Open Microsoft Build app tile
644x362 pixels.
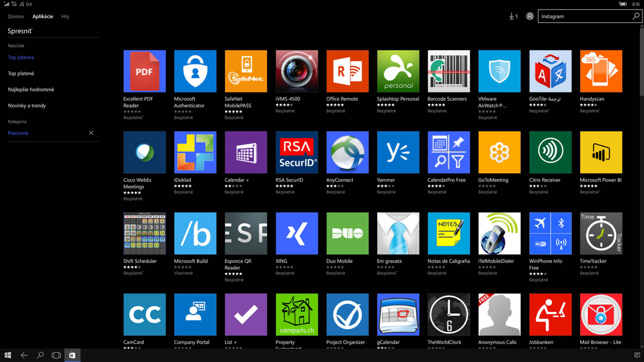195,233
